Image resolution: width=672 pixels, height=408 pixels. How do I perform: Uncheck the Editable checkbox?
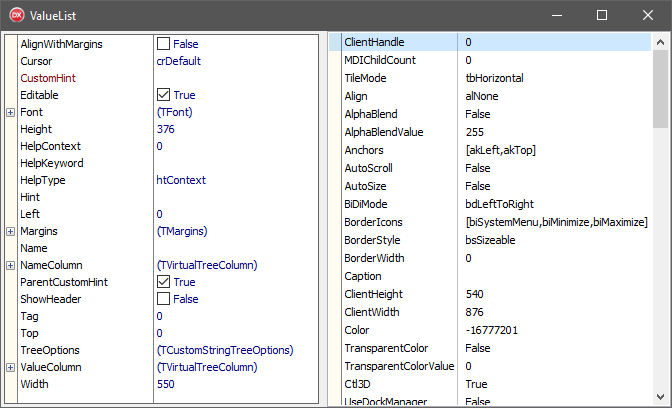tap(163, 95)
